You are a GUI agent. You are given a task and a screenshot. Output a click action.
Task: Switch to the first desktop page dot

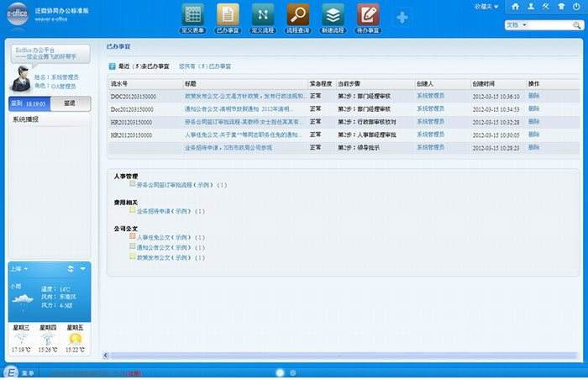[280, 373]
